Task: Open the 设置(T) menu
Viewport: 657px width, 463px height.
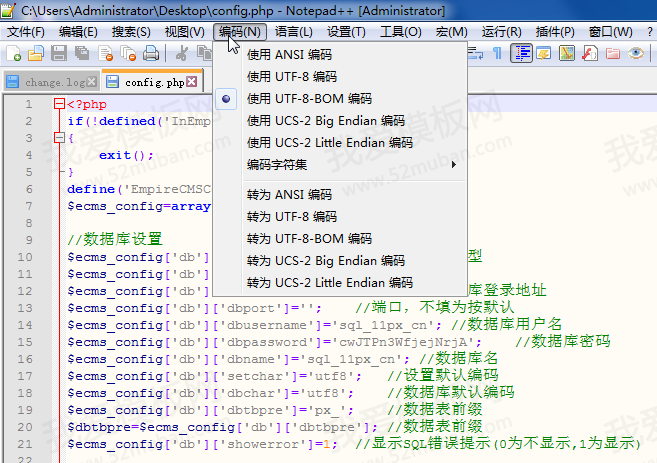Action: coord(346,32)
